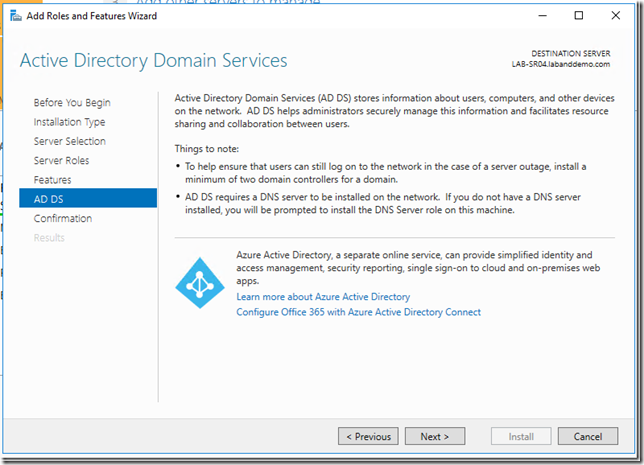Click the Previous button
The image size is (644, 465).
click(x=368, y=436)
